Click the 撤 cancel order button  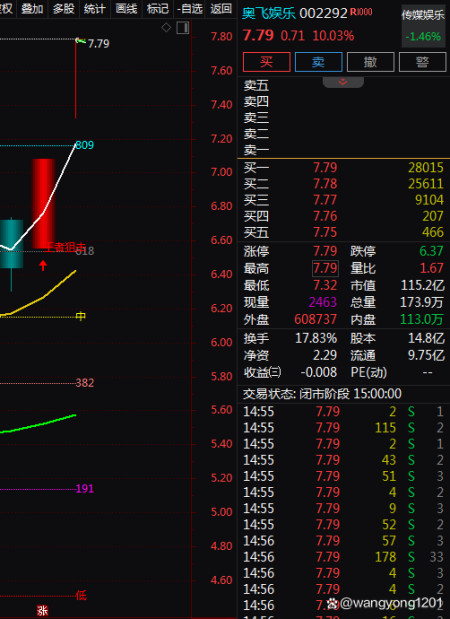coord(370,62)
